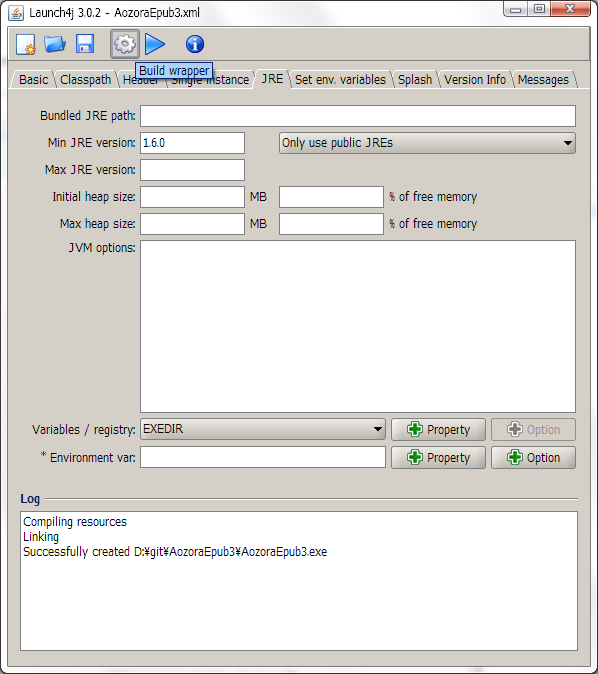The image size is (598, 674).
Task: Select the JRE tab
Action: pos(272,79)
